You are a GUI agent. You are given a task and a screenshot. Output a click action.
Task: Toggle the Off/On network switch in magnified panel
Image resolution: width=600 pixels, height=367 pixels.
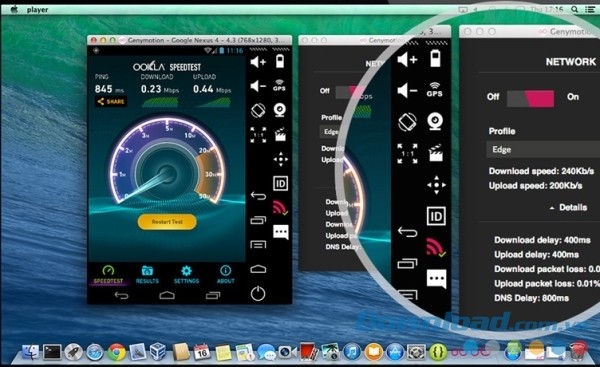pyautogui.click(x=530, y=98)
